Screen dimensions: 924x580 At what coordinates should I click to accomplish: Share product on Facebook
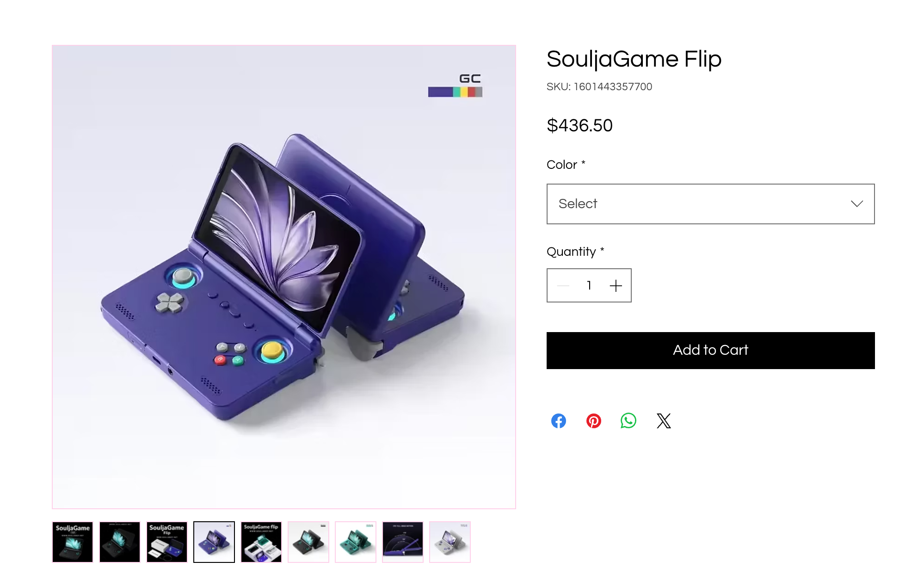coord(558,421)
